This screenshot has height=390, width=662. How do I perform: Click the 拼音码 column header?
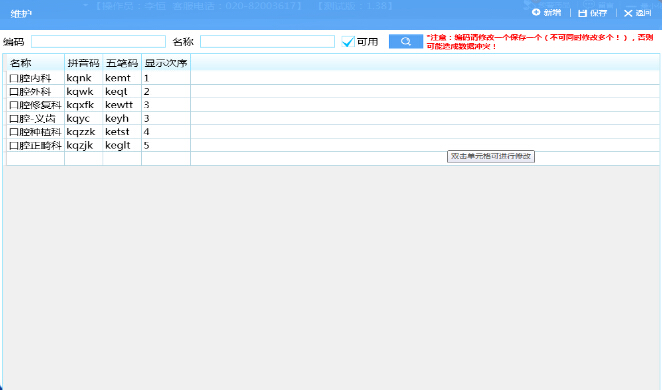84,63
